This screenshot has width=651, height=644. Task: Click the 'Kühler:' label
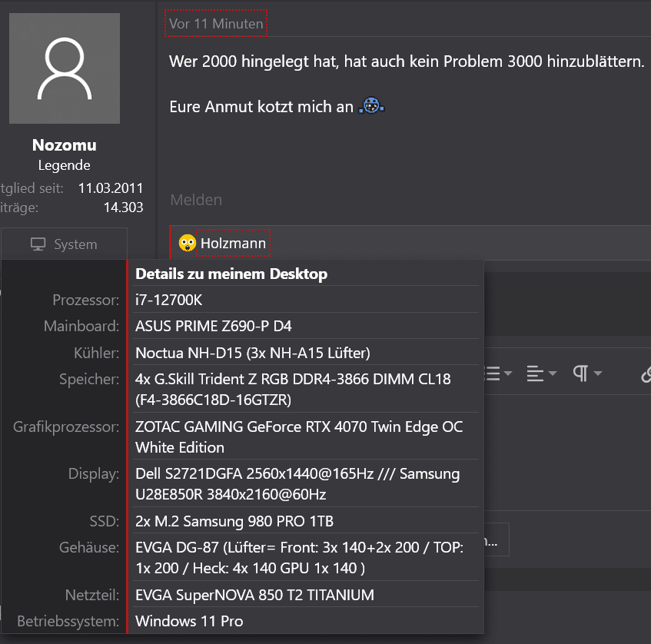click(x=96, y=353)
